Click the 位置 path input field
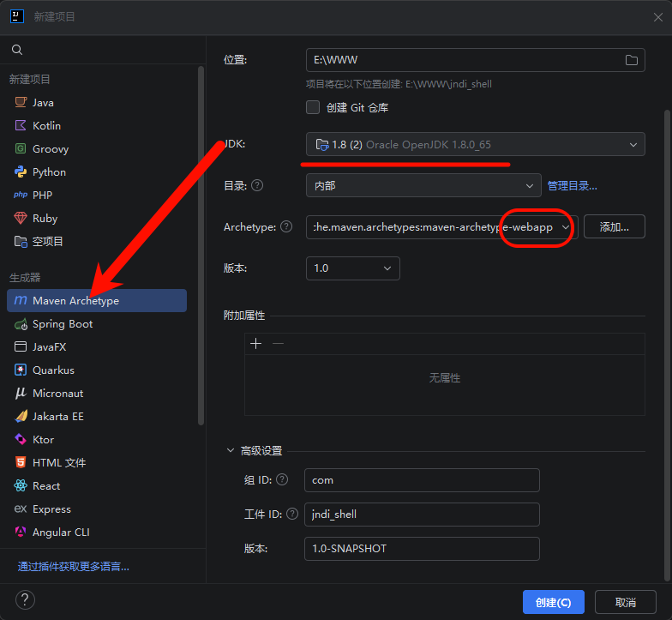Screen dimensions: 672x620 pos(475,60)
